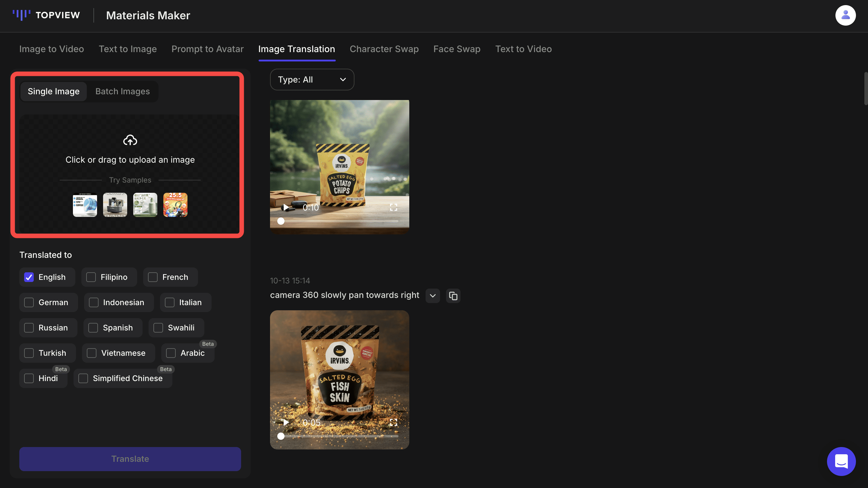868x488 pixels.
Task: Click the TOPVIEW logo
Action: coord(46,15)
